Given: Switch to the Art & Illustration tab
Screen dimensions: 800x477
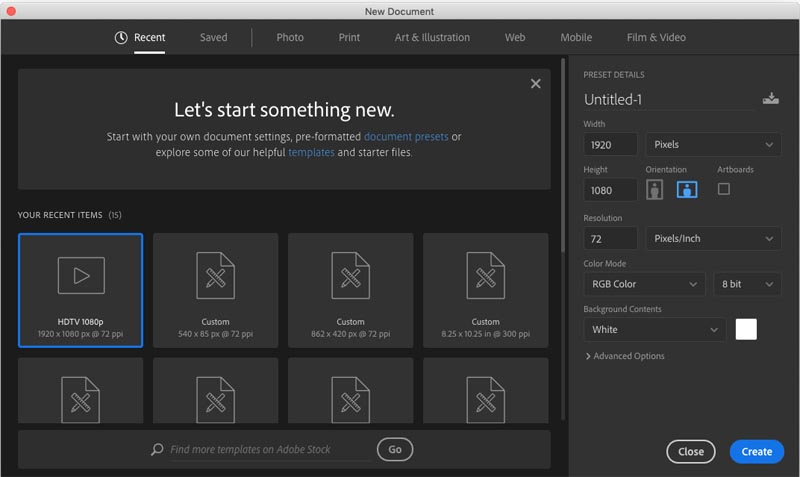Looking at the screenshot, I should (432, 37).
